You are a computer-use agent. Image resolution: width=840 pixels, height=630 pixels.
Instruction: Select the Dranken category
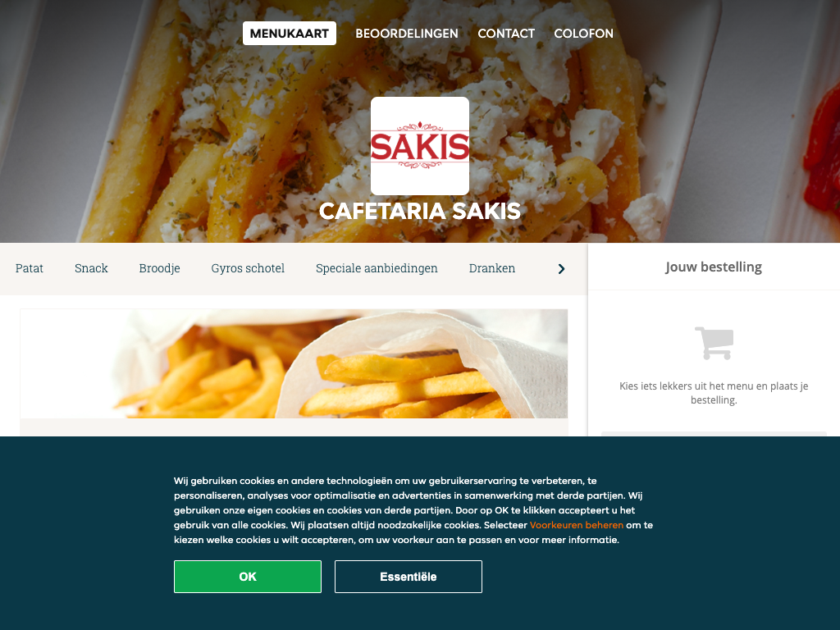(x=492, y=268)
